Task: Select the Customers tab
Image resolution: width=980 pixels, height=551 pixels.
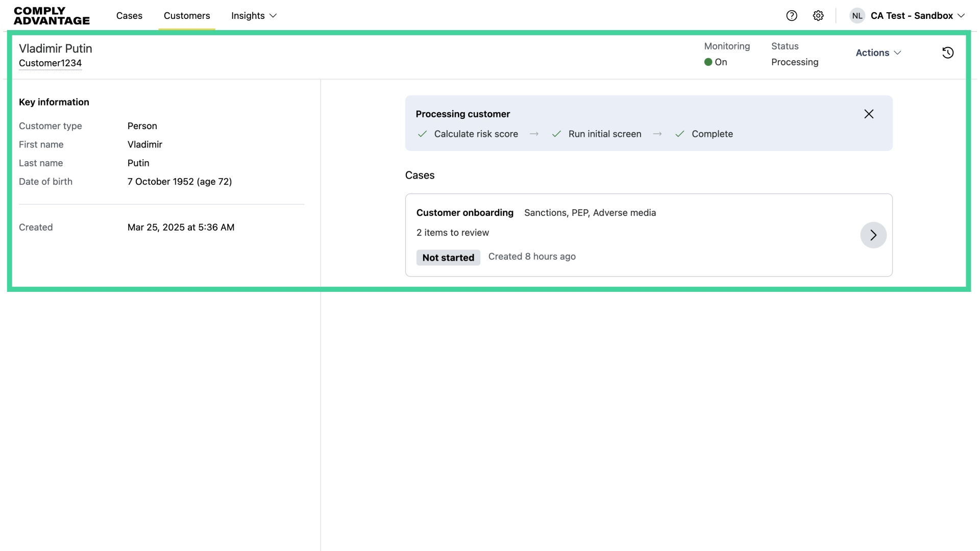Action: 186,16
